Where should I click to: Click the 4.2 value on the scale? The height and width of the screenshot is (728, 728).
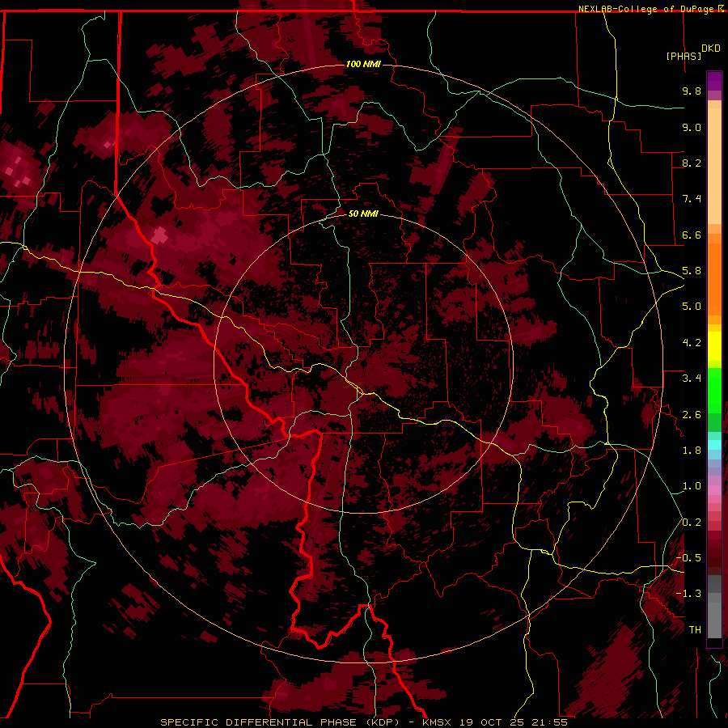tap(692, 343)
